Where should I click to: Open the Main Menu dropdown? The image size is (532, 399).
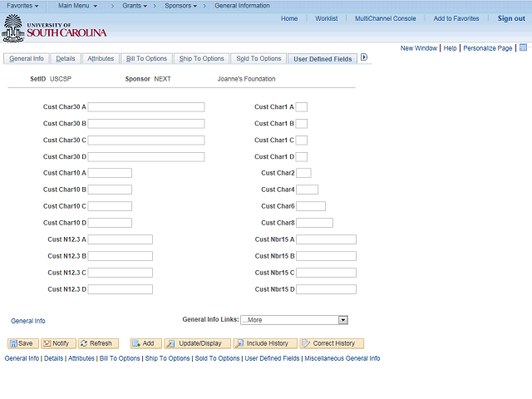[77, 6]
